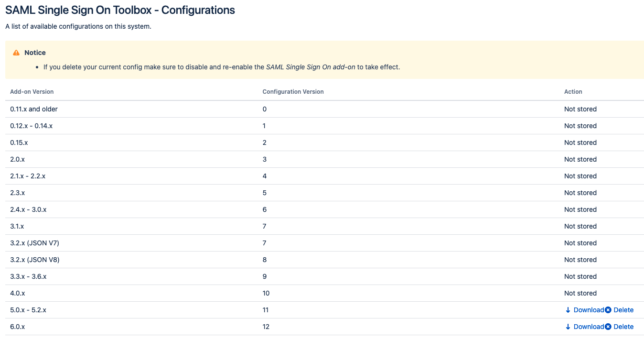The height and width of the screenshot is (340, 644).
Task: Click the download arrow icon for 6.0.x
Action: [568, 327]
